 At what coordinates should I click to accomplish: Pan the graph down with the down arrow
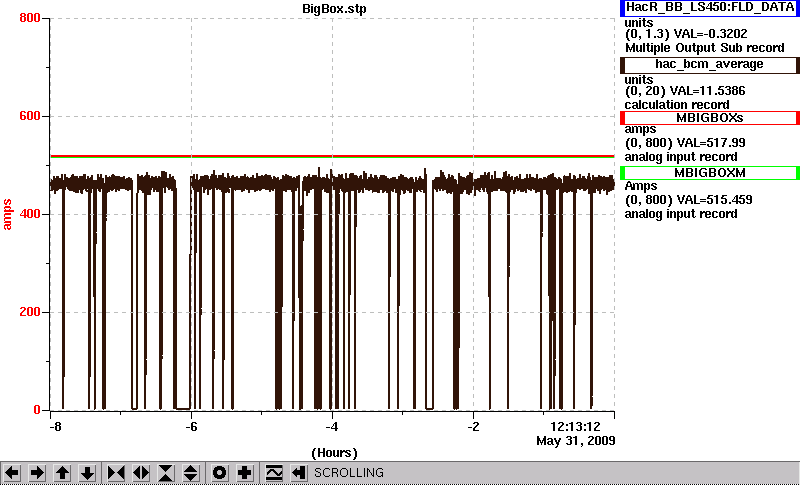(x=87, y=473)
